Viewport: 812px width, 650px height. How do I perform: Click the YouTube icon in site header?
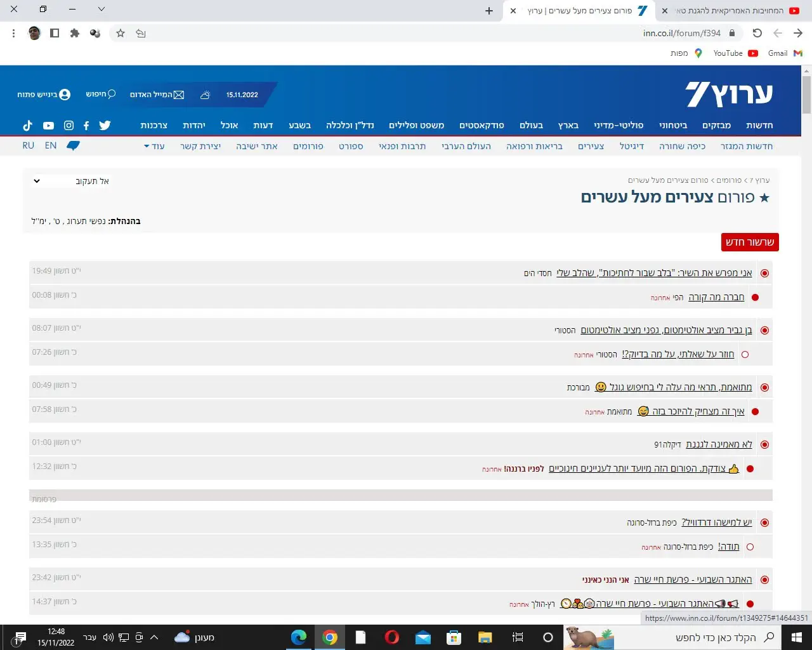[x=48, y=126]
